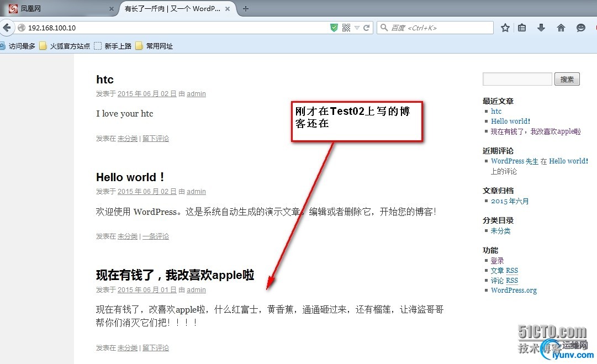Click 未分类 category link under htc post

127,139
